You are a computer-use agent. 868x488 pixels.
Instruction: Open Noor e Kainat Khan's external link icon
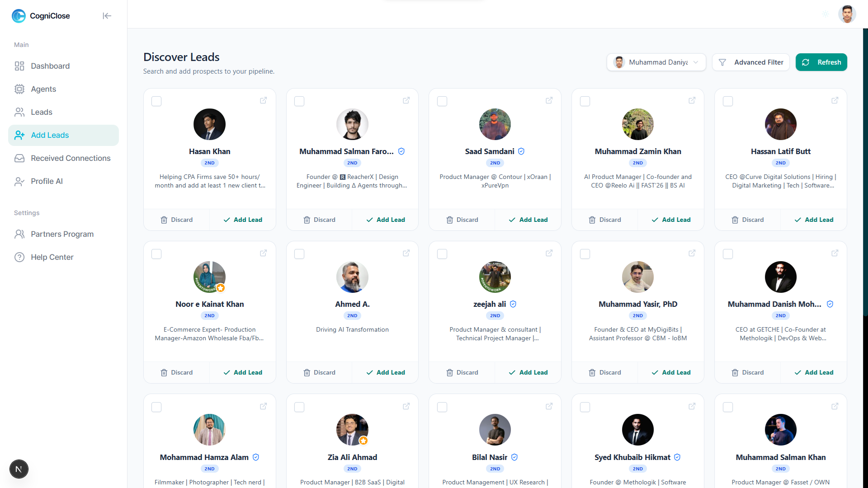264,253
